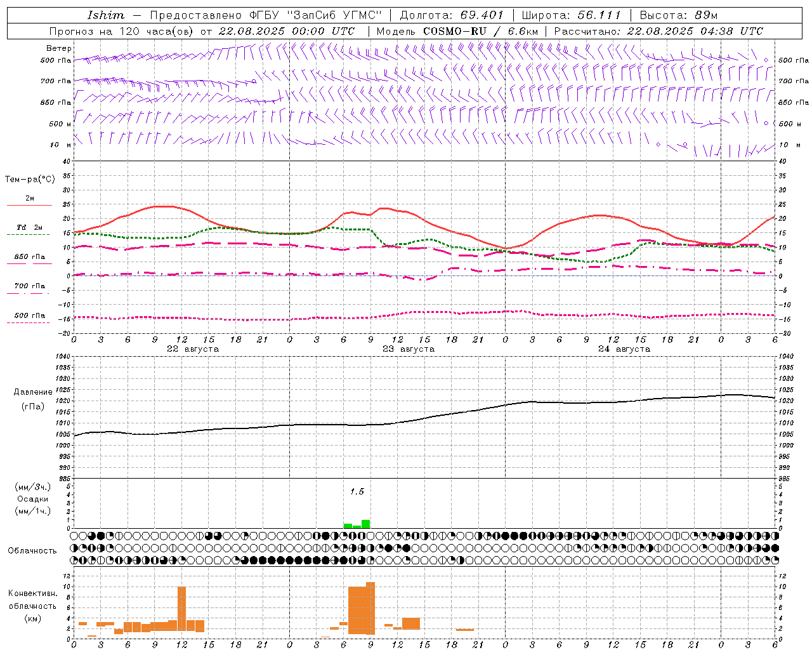The image size is (812, 650).
Task: Click green dashed sample under "Td 2м" legend
Action: 28,235
